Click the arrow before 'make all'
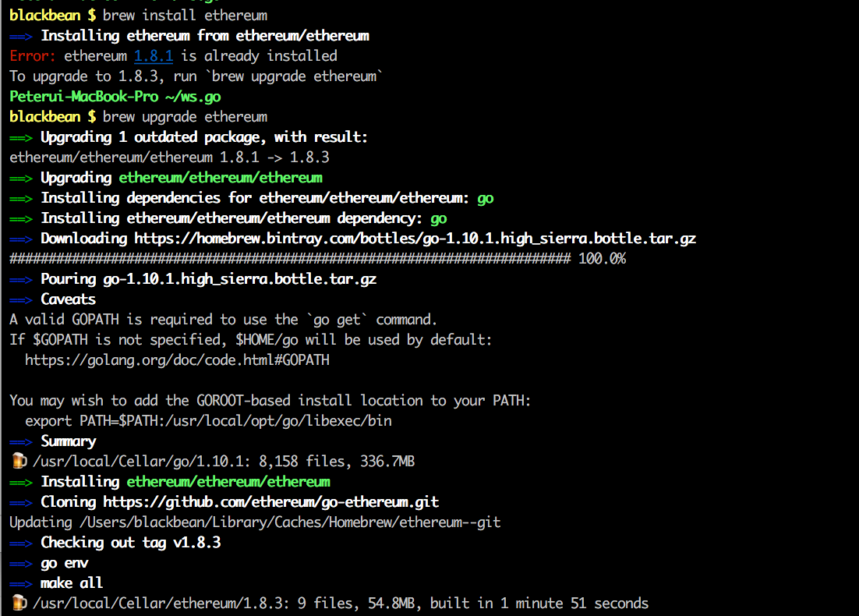This screenshot has width=859, height=616. pos(21,583)
